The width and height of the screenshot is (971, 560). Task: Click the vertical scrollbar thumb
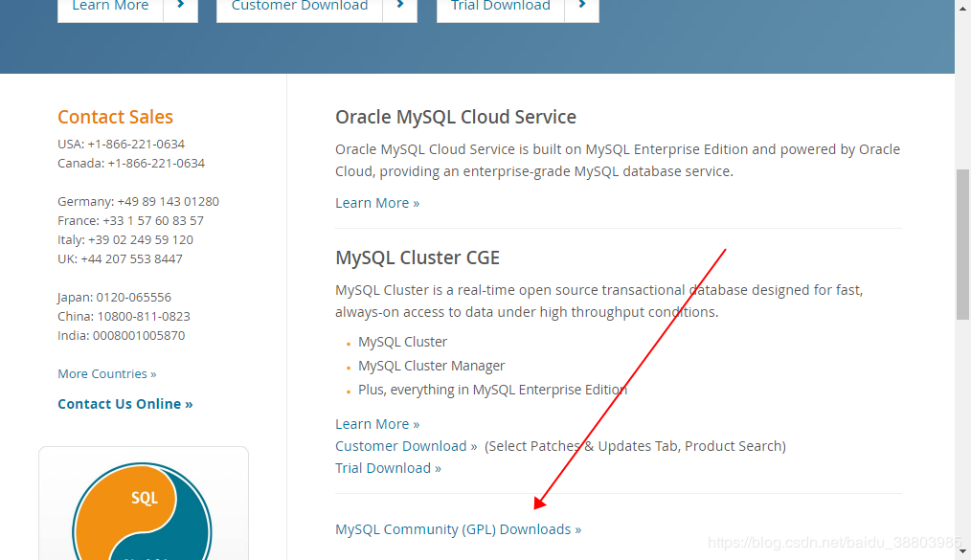963,244
